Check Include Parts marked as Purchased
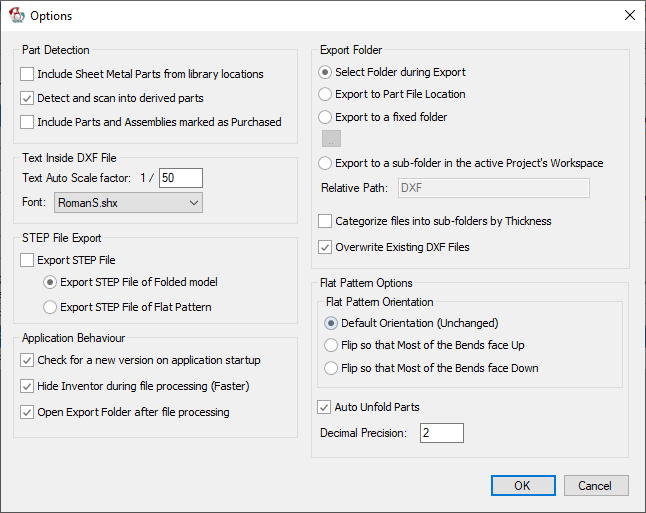This screenshot has width=646, height=513. pyautogui.click(x=28, y=122)
